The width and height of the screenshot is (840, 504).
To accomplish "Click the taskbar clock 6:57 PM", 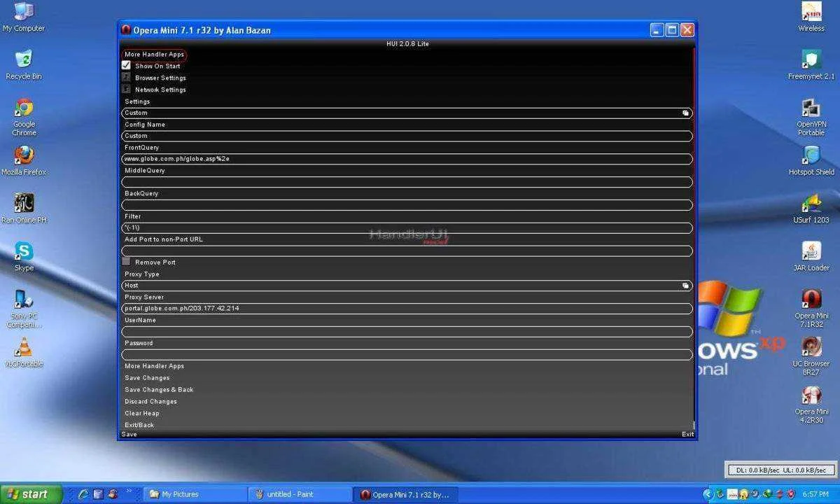I will tap(815, 494).
